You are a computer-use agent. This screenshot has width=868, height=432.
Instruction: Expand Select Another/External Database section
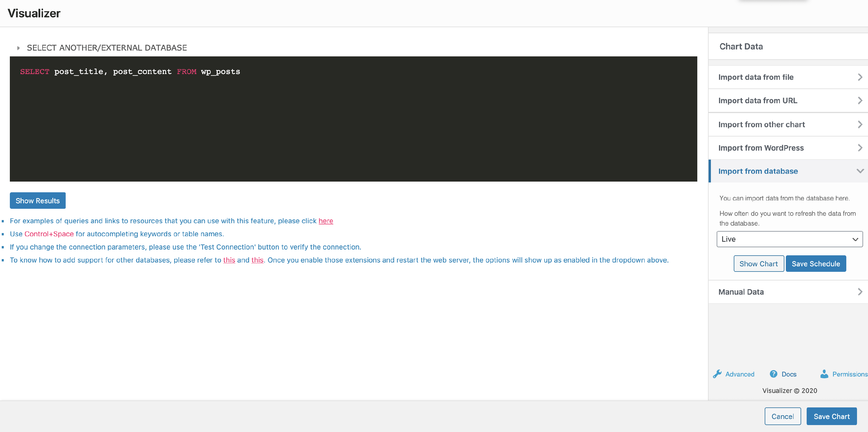pyautogui.click(x=106, y=48)
